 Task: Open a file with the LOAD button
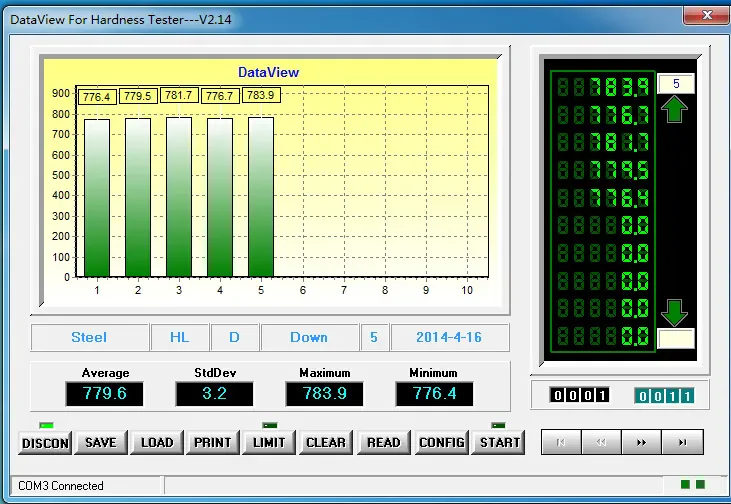(157, 442)
